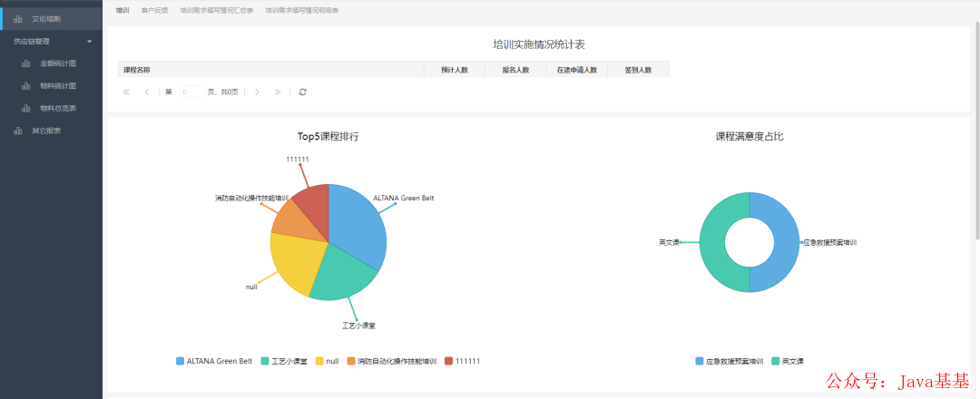Sort by the 预计人数 column header

(x=455, y=69)
